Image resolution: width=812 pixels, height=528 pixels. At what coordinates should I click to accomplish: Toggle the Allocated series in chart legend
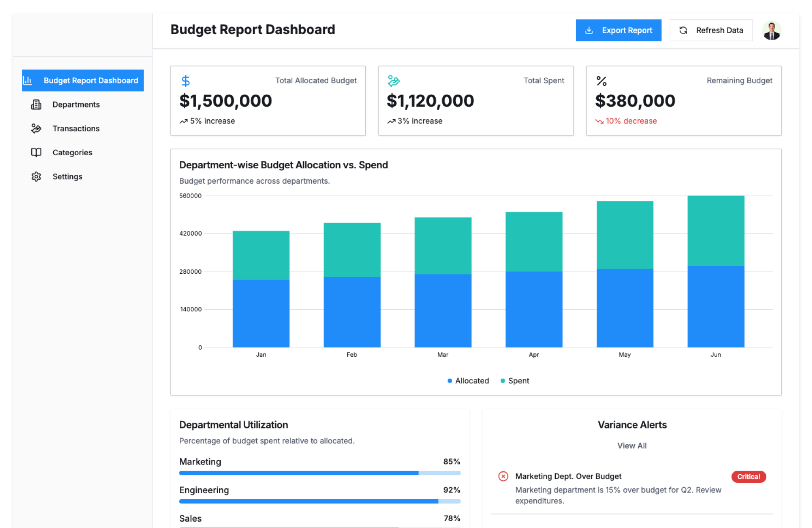[468, 381]
